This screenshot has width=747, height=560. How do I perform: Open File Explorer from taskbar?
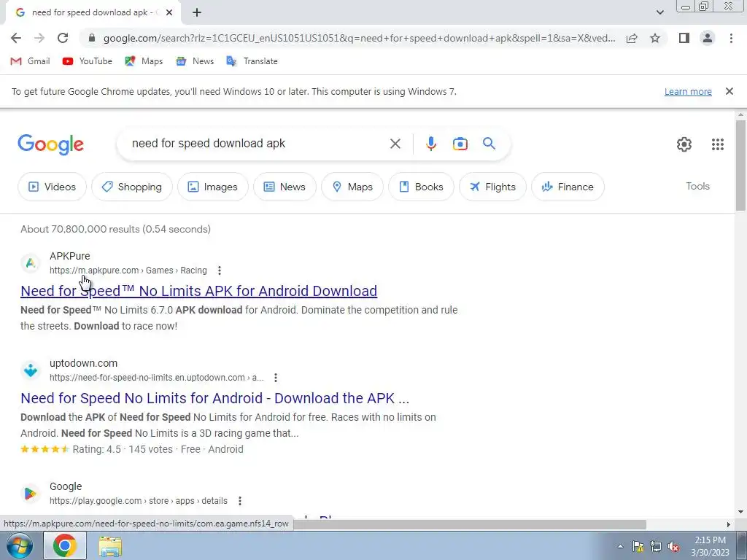110,545
